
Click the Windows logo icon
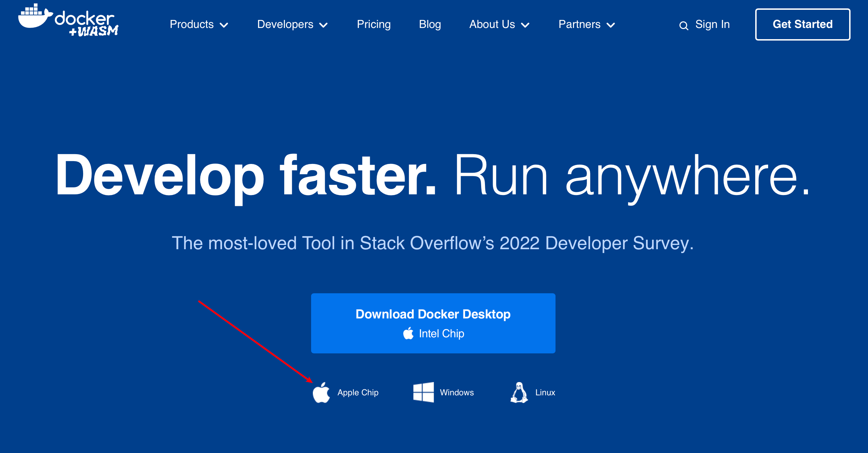click(423, 392)
